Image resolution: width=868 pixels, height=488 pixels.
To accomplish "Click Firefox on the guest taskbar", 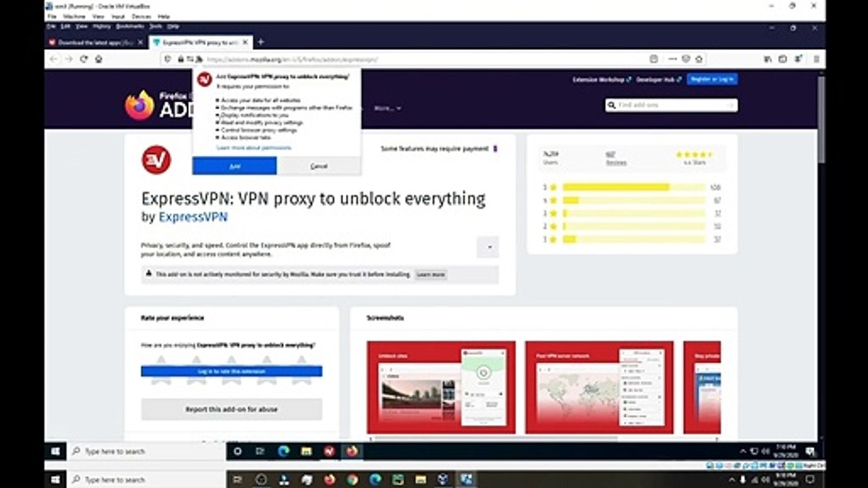I will coord(351,451).
